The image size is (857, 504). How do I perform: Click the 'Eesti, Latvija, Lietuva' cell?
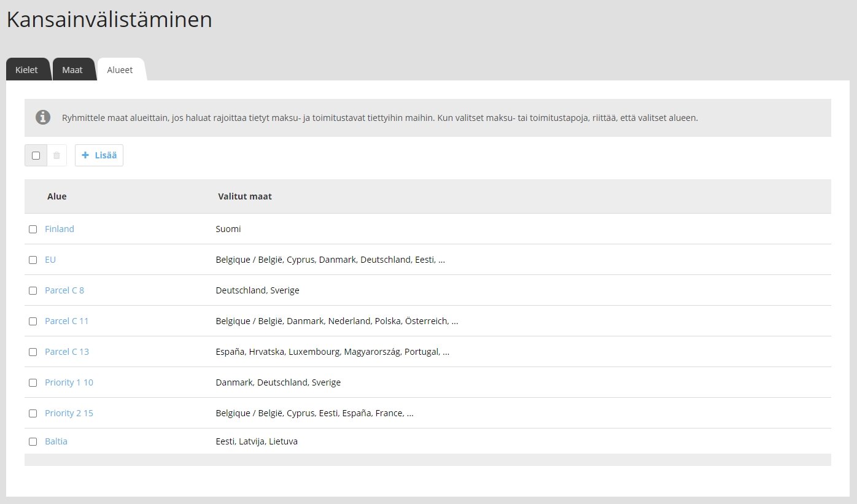[x=257, y=441]
